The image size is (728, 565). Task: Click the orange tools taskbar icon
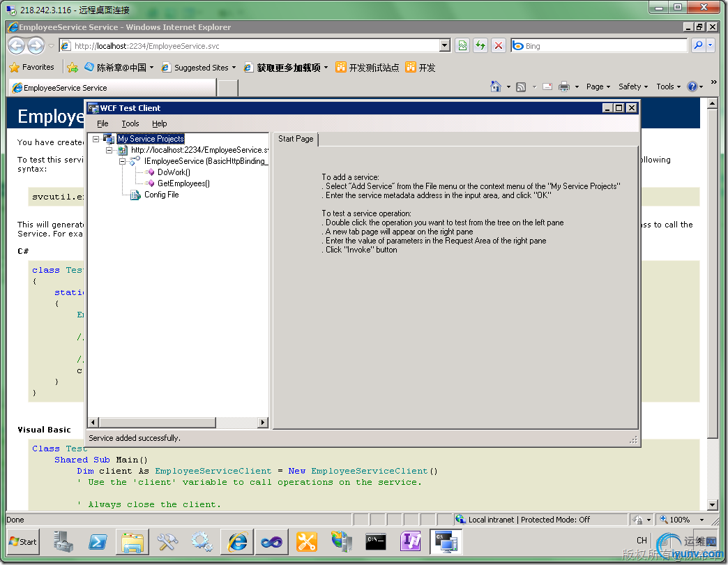tap(307, 542)
